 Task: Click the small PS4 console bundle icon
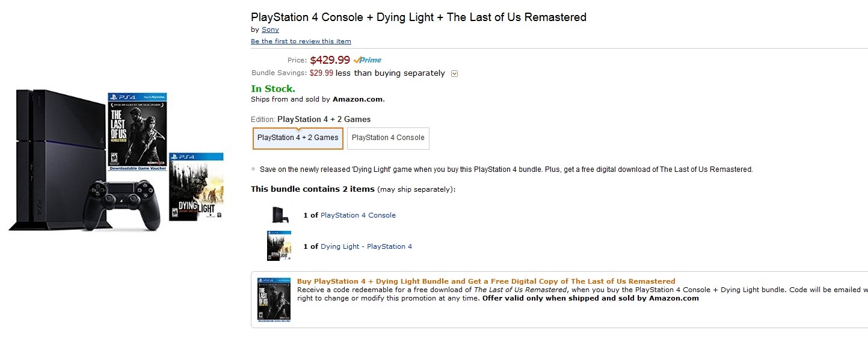[x=279, y=215]
